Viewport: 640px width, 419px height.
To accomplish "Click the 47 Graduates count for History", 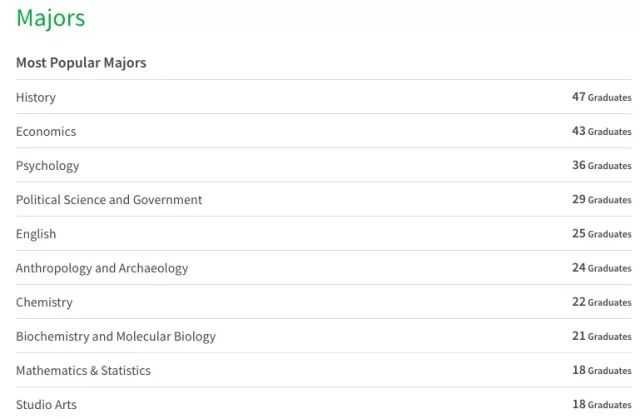I will [x=602, y=97].
